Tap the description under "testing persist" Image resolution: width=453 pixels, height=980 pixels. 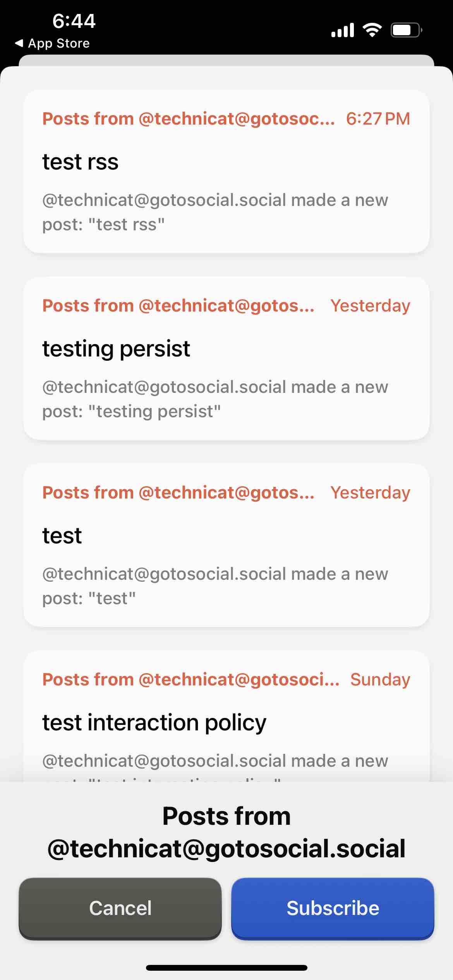coord(215,399)
